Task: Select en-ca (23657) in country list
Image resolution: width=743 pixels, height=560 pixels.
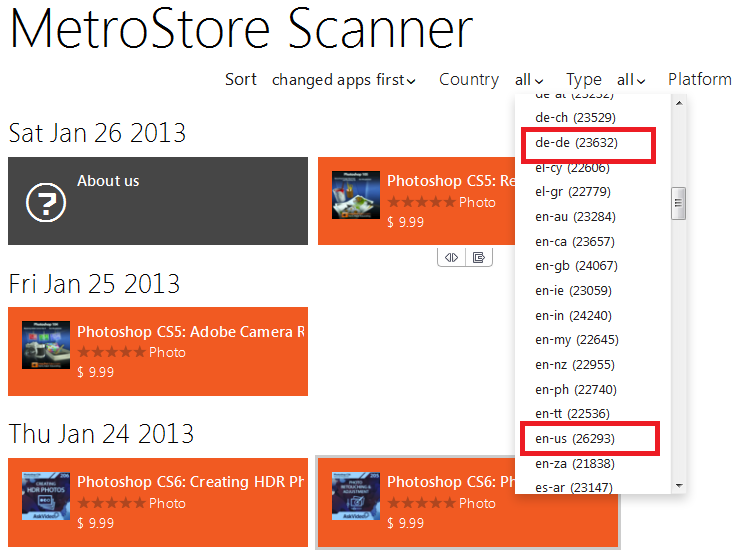Action: coord(575,242)
